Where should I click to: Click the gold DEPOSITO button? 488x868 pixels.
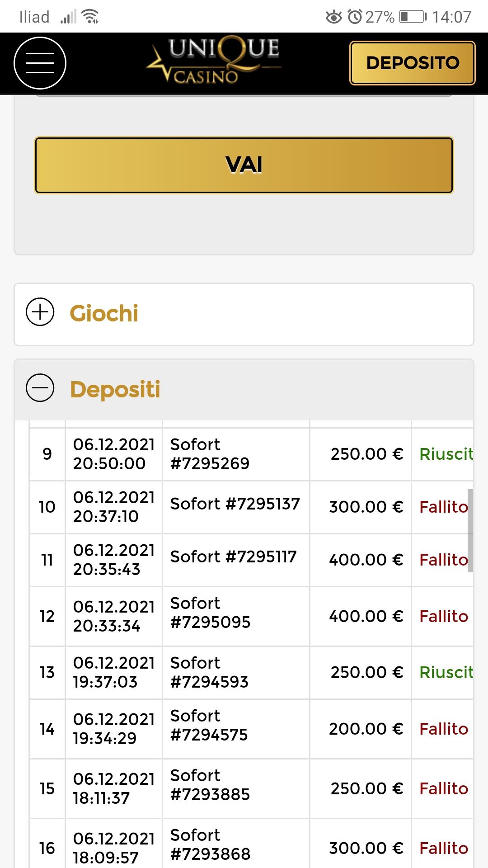click(x=412, y=63)
